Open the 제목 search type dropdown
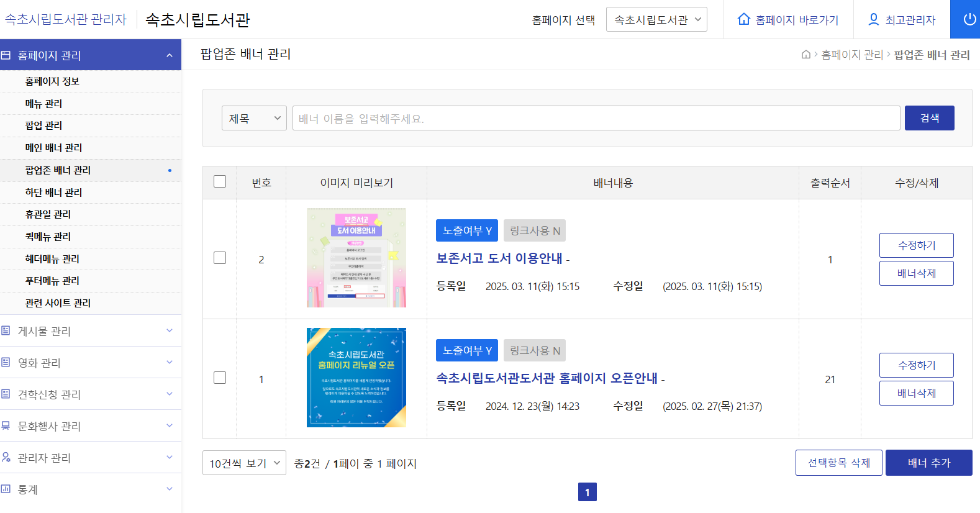 254,118
